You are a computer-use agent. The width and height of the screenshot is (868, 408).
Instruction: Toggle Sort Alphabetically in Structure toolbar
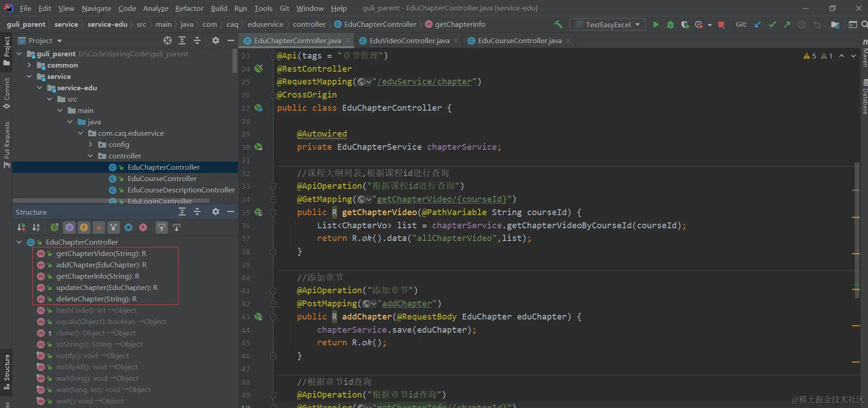36,227
